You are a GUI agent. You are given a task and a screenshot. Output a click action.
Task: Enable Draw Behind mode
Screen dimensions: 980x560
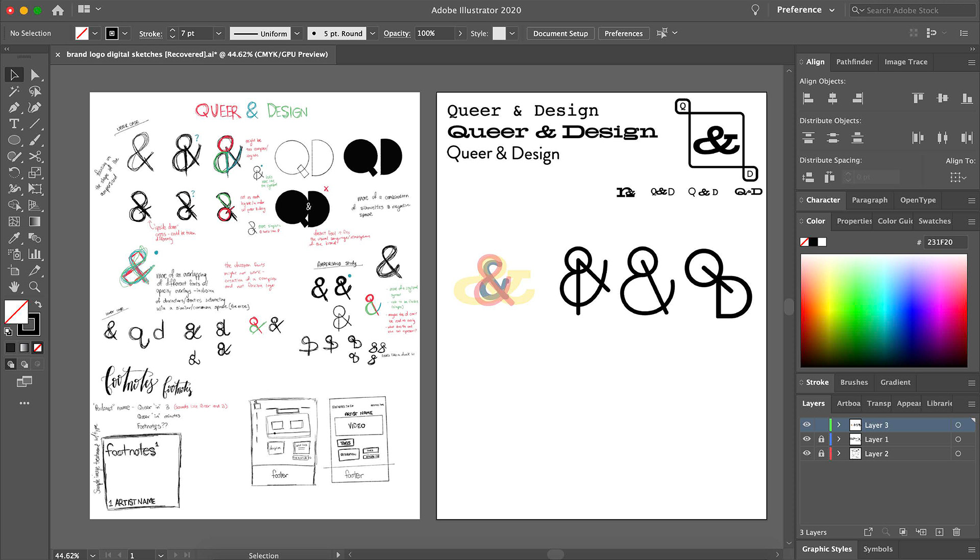24,364
